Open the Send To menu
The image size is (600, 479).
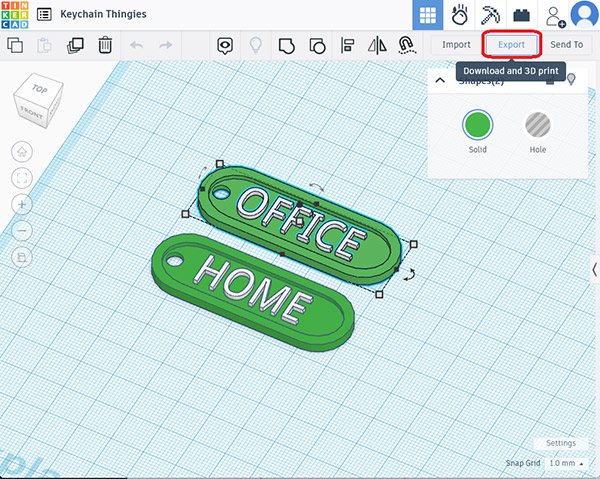566,45
